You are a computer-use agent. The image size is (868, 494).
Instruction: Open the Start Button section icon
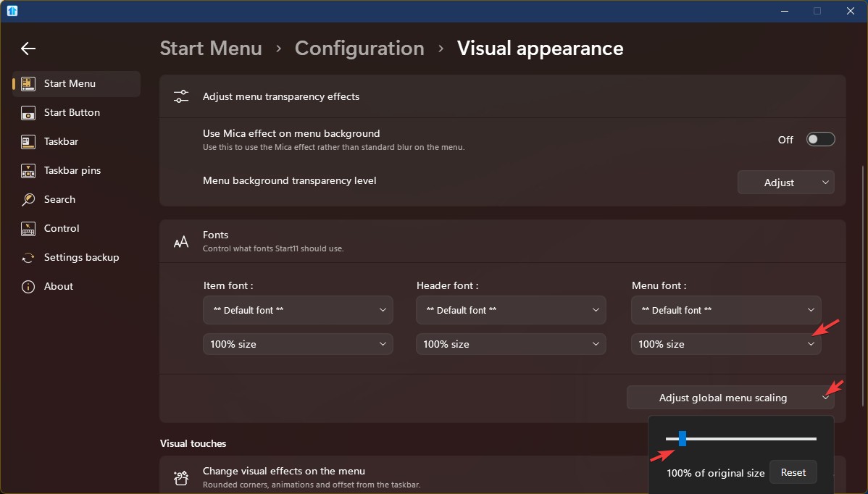click(28, 113)
